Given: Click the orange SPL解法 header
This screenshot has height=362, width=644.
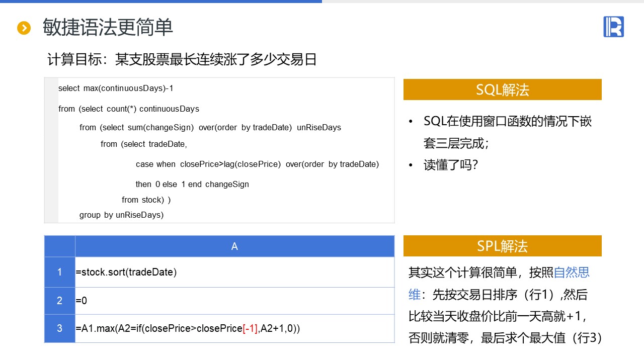Looking at the screenshot, I should [502, 246].
